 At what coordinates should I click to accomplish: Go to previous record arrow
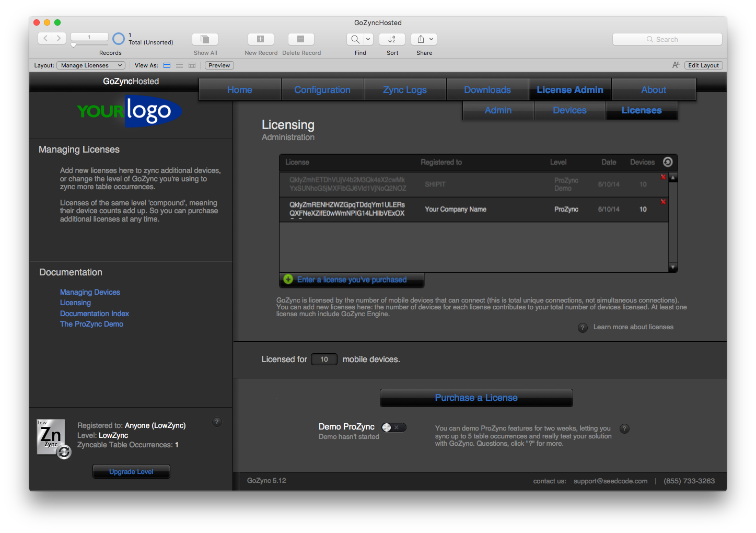45,38
